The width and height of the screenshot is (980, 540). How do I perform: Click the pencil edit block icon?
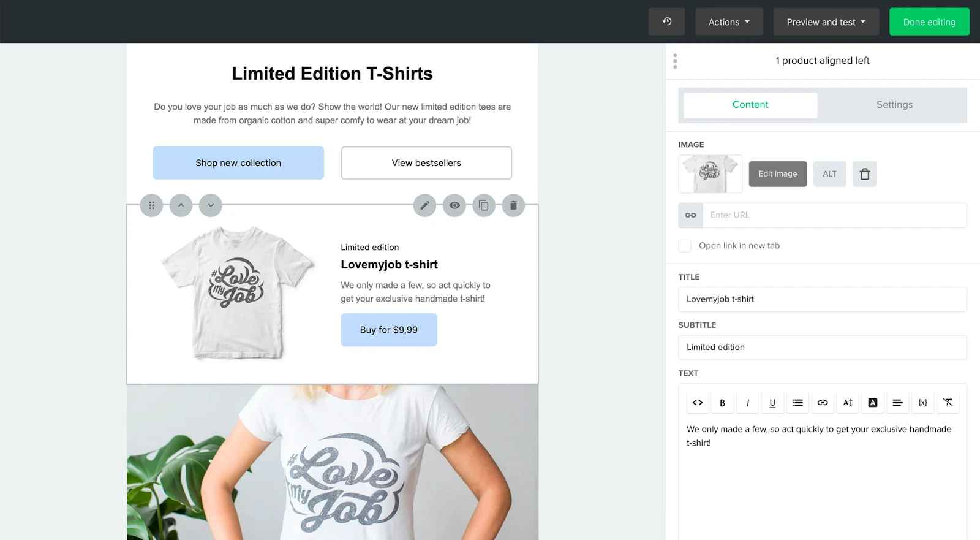(x=424, y=205)
